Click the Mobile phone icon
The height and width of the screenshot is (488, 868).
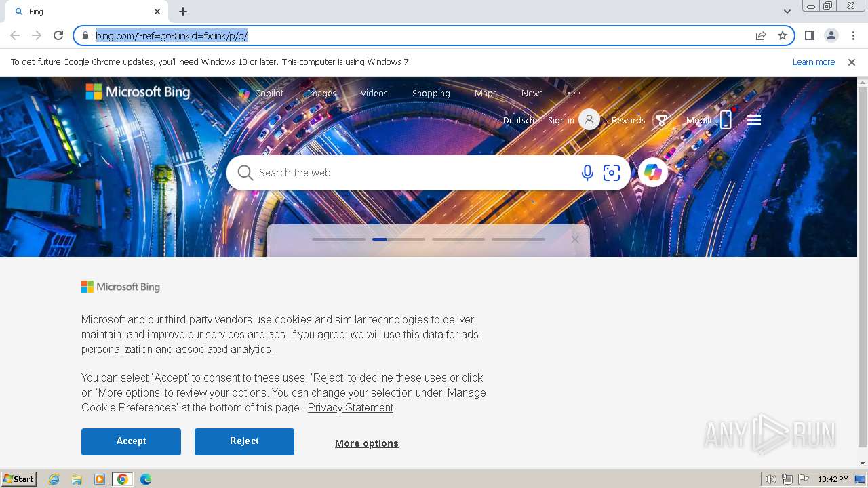click(x=726, y=120)
